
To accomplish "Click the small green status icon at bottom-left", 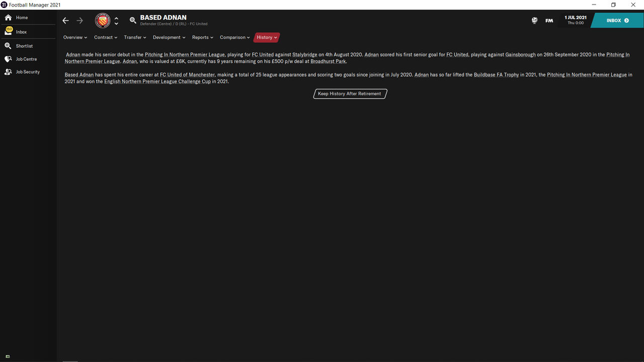I will pyautogui.click(x=8, y=356).
